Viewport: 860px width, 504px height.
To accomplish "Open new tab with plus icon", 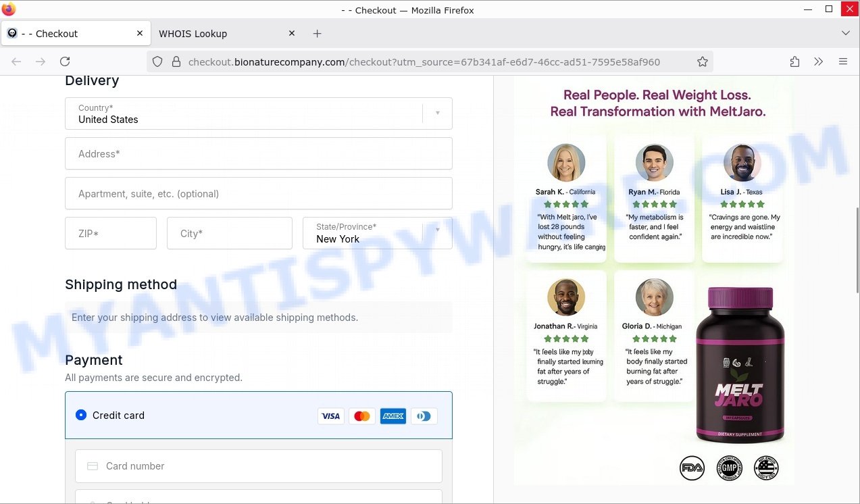I will click(x=317, y=33).
